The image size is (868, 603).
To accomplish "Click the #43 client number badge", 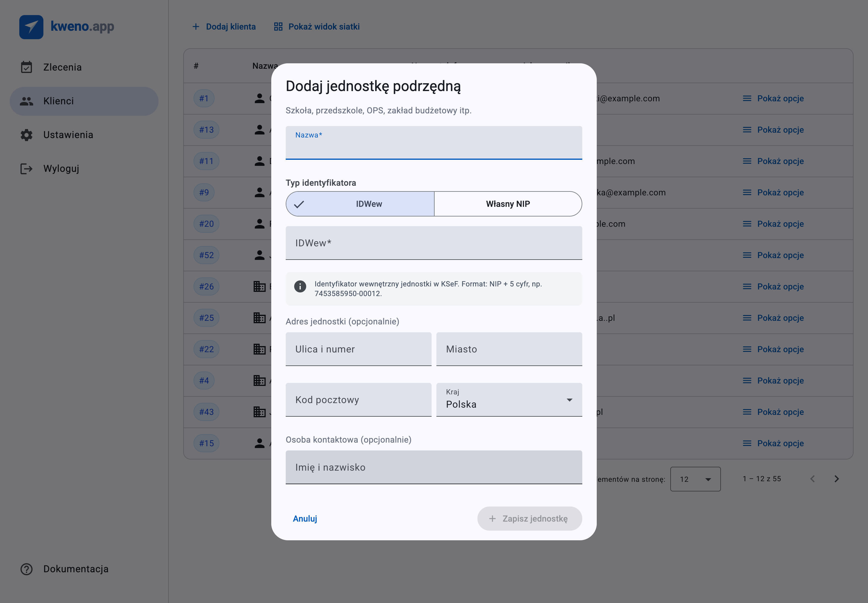I will 206,412.
